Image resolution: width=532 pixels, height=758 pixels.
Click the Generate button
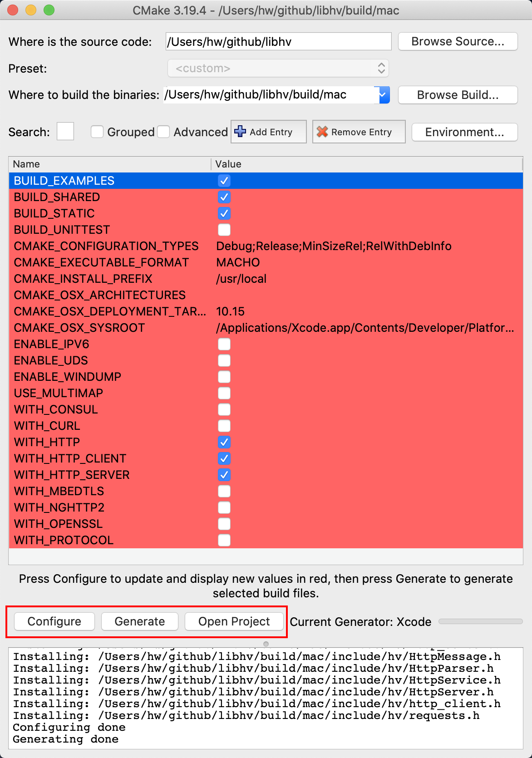coord(140,621)
